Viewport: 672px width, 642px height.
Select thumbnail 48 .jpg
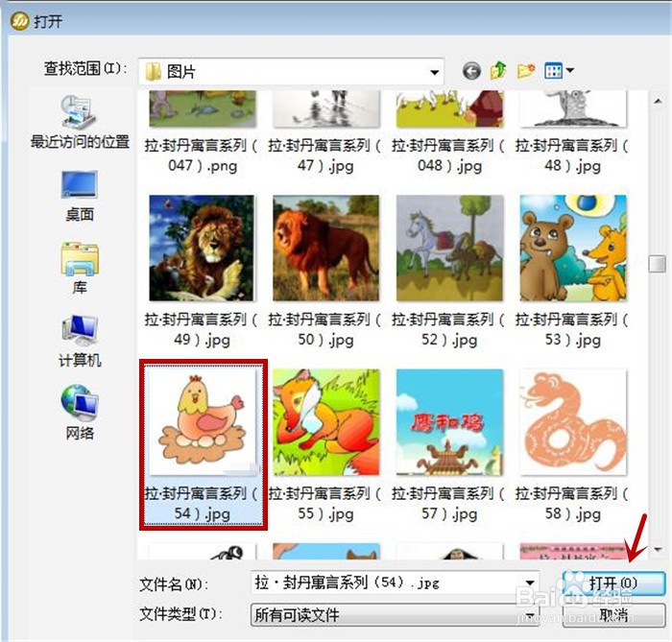click(573, 108)
